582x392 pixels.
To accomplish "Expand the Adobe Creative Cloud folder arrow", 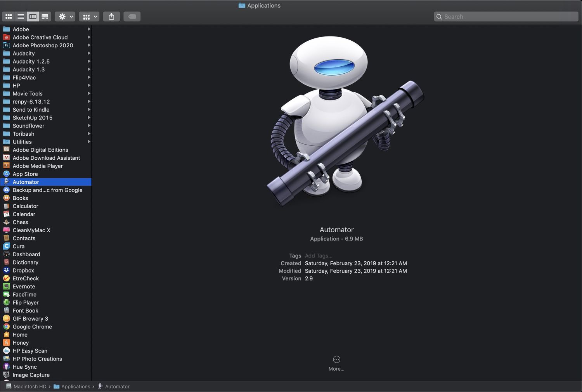I will [89, 37].
